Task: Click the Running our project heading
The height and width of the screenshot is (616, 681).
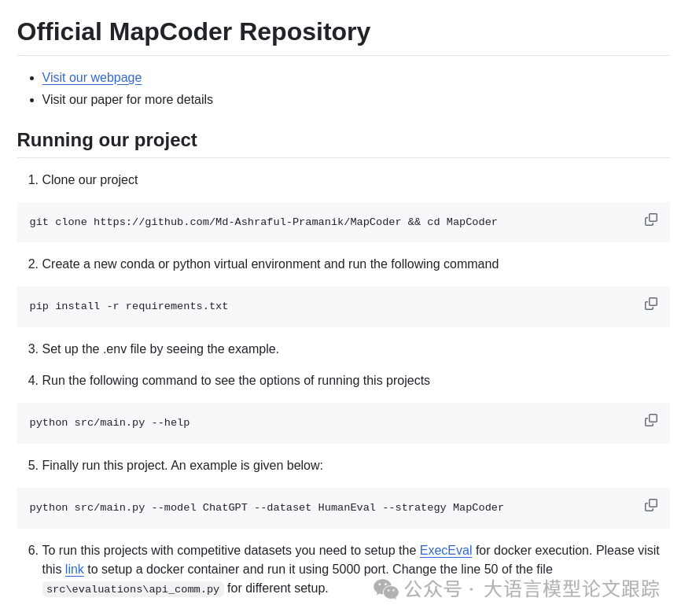Action: pos(107,140)
